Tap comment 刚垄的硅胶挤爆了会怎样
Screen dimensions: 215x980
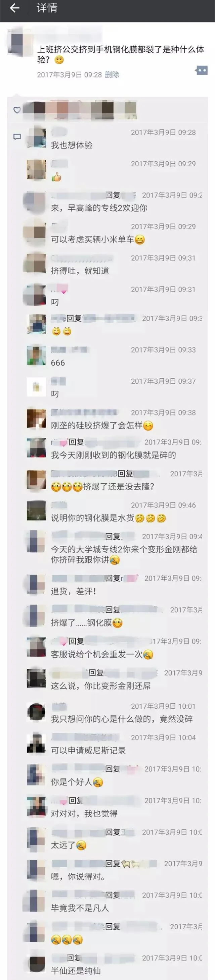click(102, 426)
